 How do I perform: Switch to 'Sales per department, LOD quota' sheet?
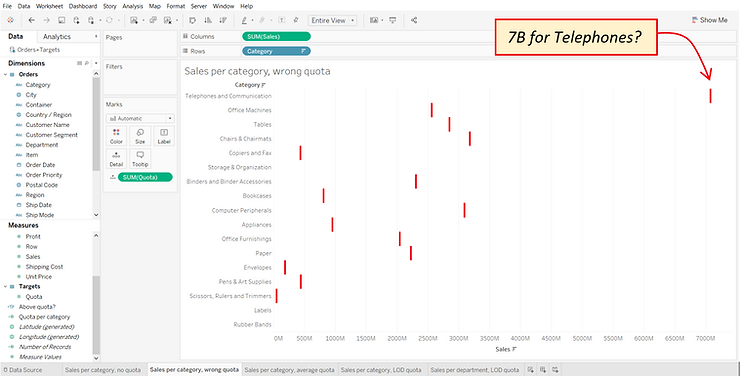coord(474,370)
